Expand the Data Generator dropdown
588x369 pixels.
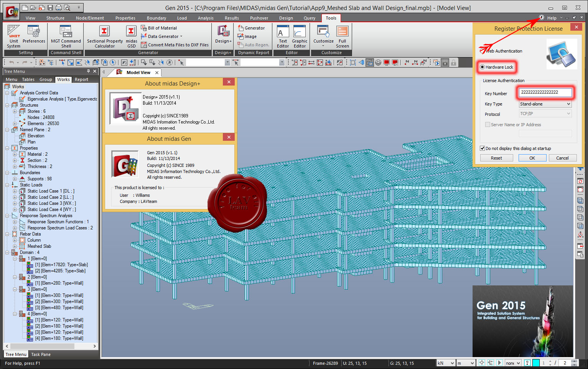(181, 36)
